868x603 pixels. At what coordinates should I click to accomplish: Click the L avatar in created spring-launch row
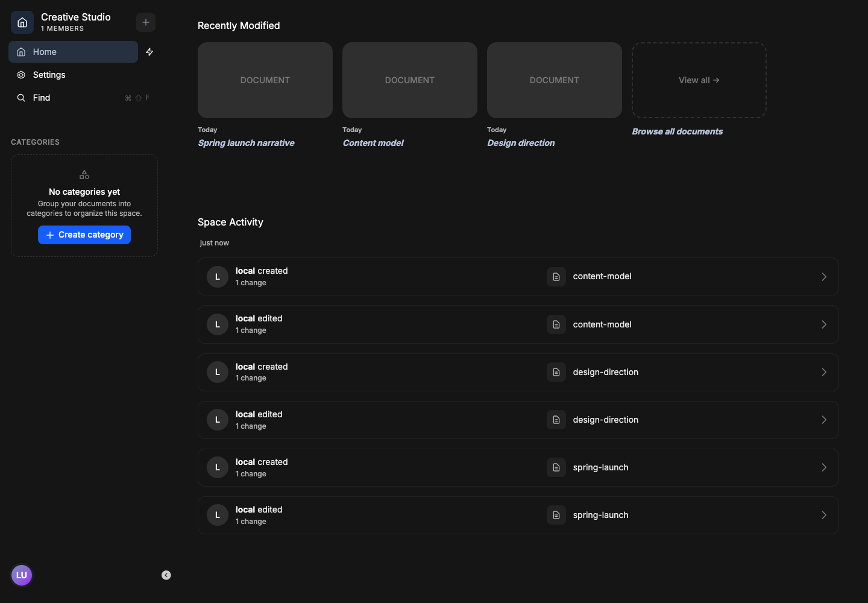(218, 467)
